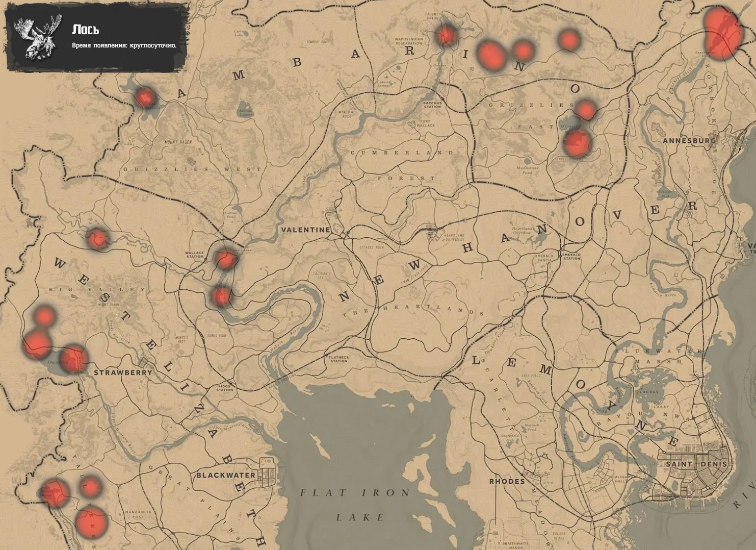
Task: Pick the moose marker next to Wallace Station
Action: (225, 259)
